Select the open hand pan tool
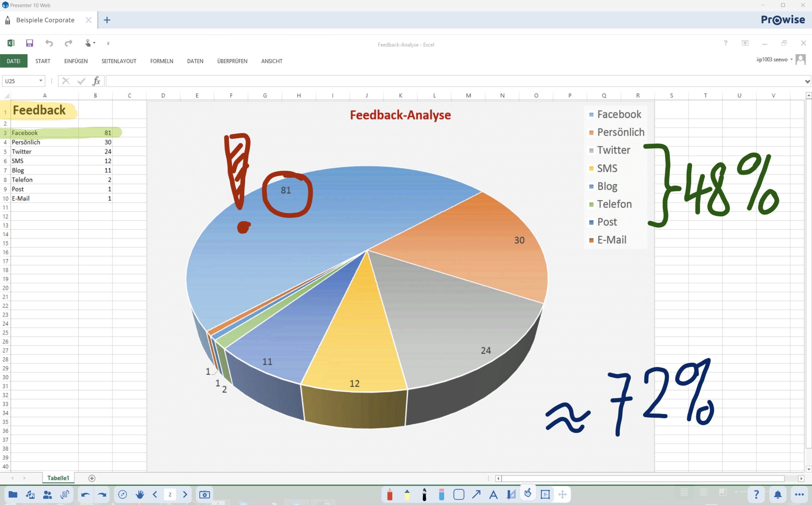This screenshot has height=505, width=812. tap(140, 494)
